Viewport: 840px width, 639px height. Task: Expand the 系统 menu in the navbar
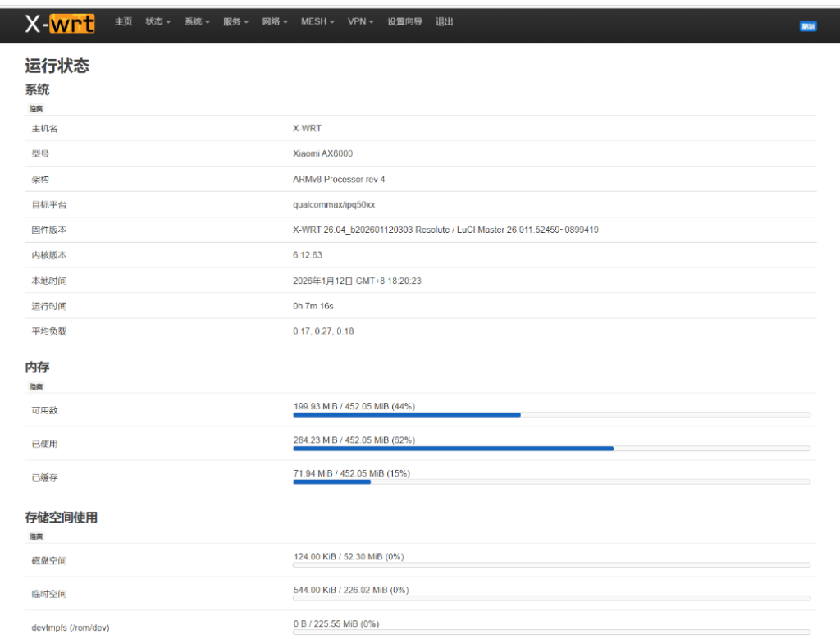click(197, 22)
